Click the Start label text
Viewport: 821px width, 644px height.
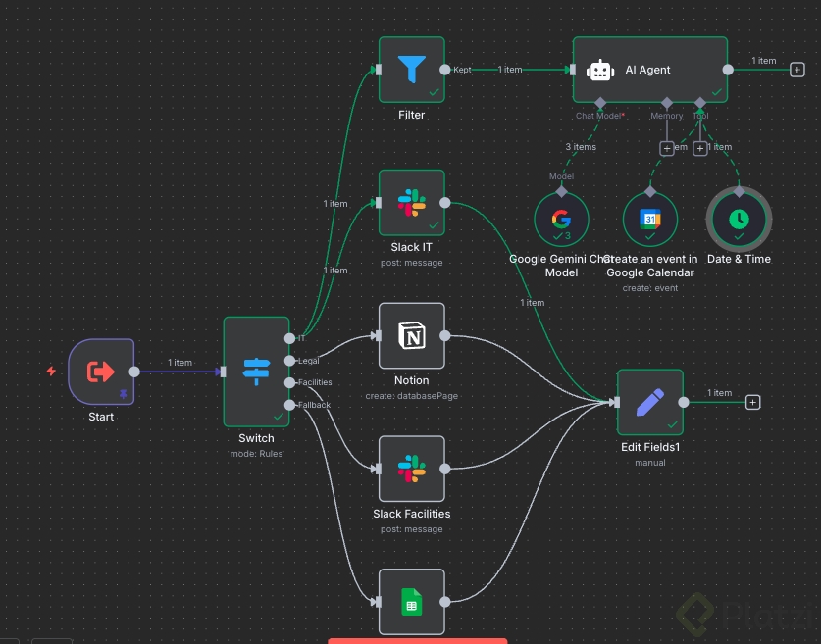(101, 417)
